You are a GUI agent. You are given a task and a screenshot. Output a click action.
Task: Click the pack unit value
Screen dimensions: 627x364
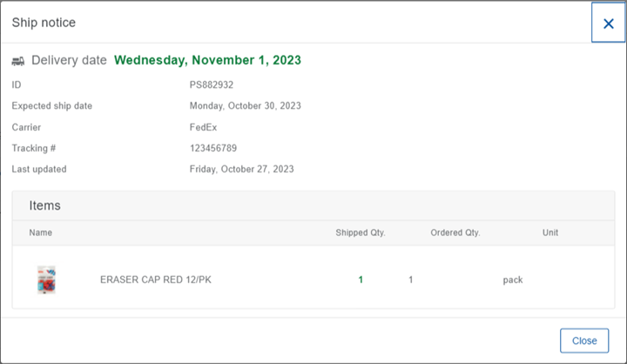(513, 280)
